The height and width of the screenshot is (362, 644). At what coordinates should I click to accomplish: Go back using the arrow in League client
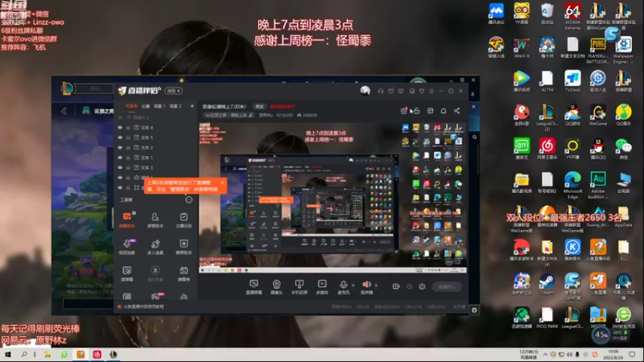(64, 111)
